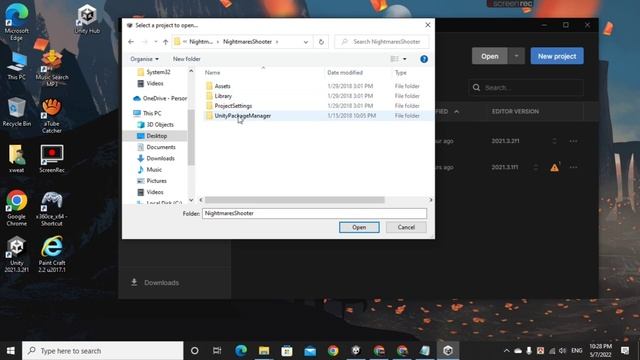Select UnityPackageManager folder

click(243, 116)
